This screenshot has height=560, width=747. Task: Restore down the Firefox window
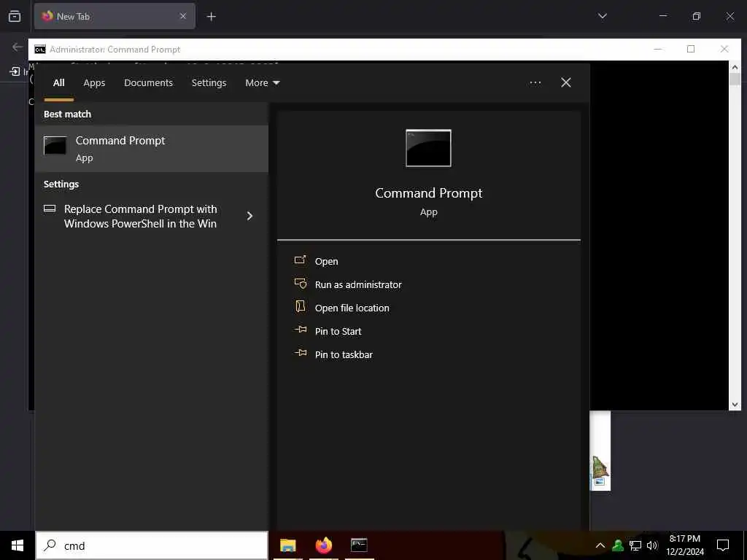click(x=697, y=16)
